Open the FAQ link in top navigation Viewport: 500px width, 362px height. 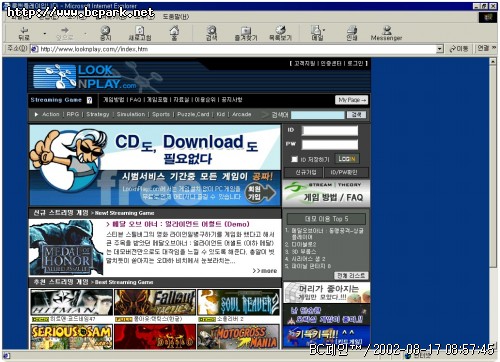(x=135, y=100)
